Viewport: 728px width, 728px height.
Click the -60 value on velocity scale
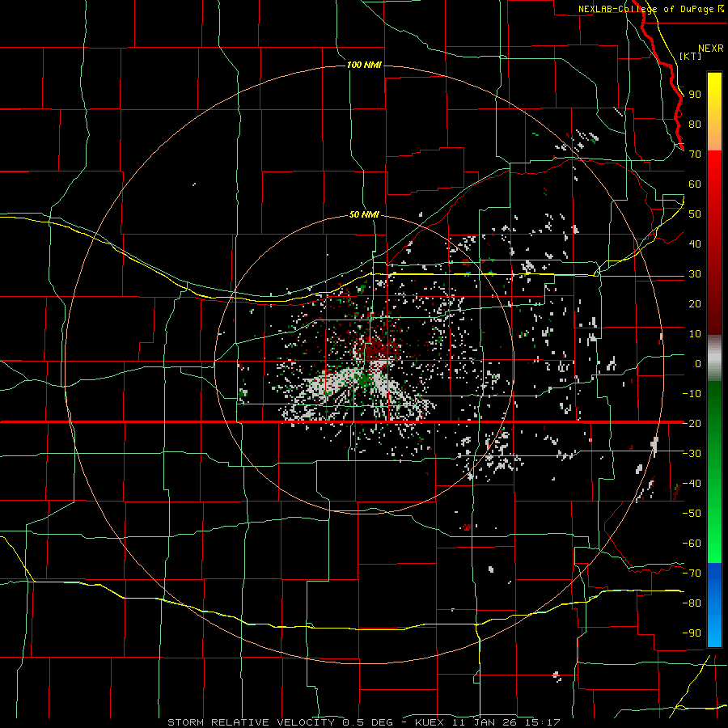(x=692, y=544)
